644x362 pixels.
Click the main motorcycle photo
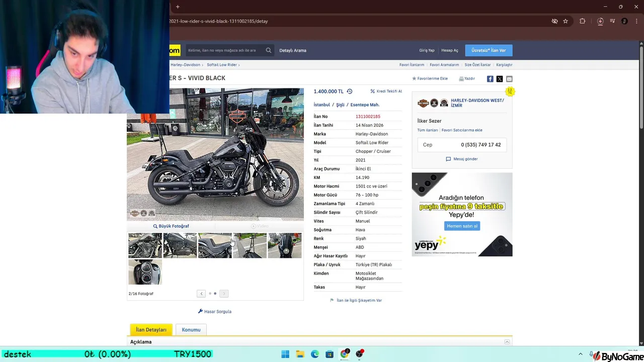pyautogui.click(x=215, y=154)
